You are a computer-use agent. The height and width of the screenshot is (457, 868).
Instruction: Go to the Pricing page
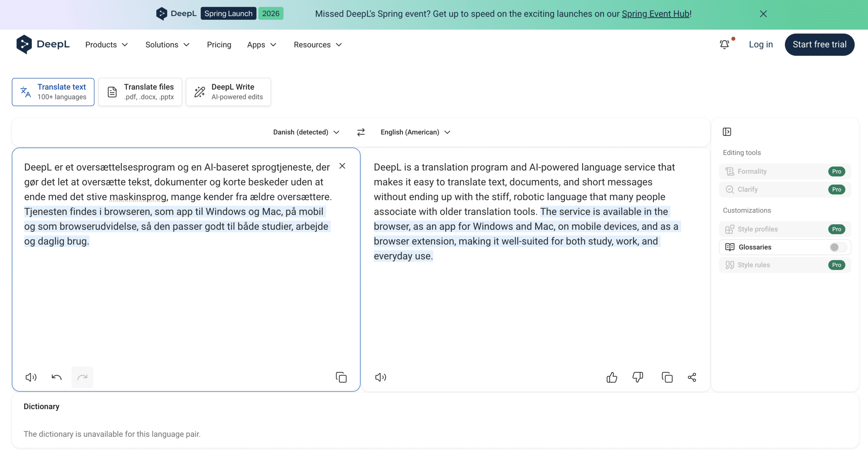(x=219, y=44)
